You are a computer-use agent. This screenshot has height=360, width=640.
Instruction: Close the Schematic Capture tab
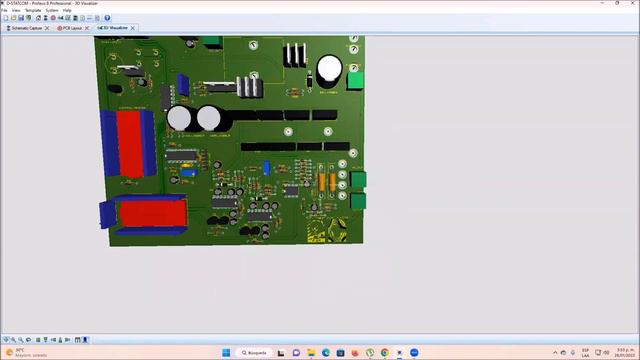[47, 28]
